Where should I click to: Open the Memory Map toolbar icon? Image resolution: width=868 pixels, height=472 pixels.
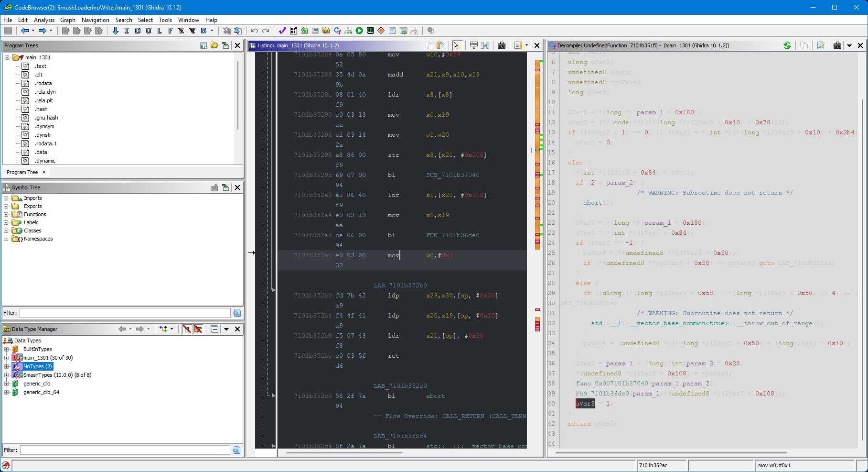(x=370, y=31)
